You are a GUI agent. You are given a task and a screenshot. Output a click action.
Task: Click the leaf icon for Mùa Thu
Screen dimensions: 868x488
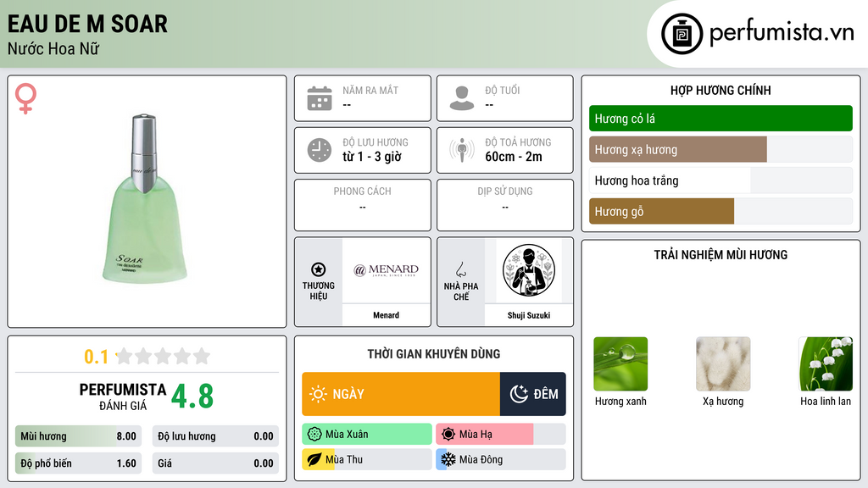click(314, 460)
